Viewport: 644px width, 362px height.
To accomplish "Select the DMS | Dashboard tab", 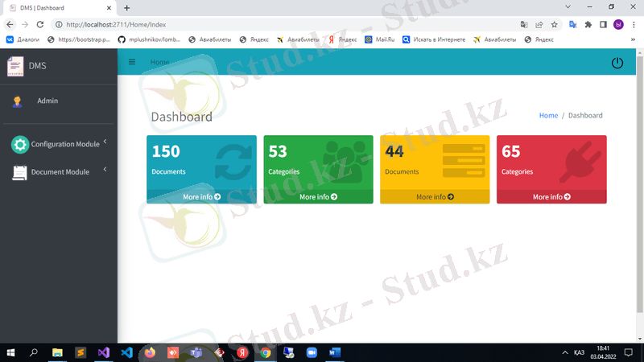I will 58,8.
